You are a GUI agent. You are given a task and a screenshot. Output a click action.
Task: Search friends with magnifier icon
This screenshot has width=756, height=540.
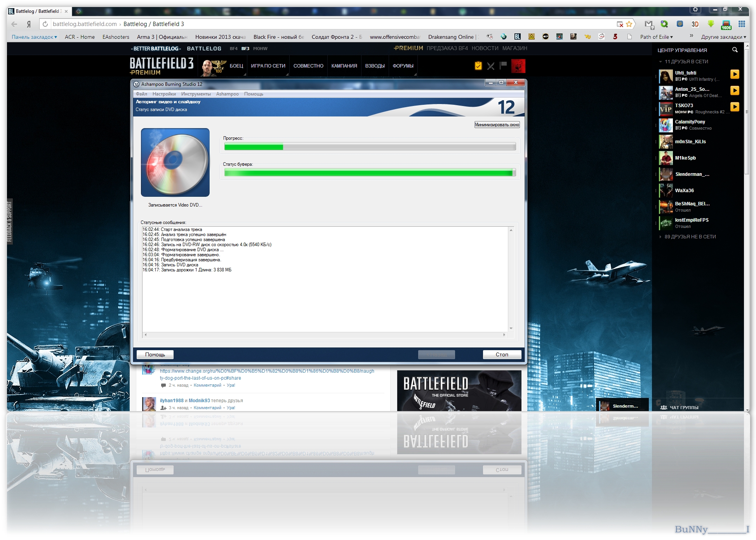(x=735, y=50)
